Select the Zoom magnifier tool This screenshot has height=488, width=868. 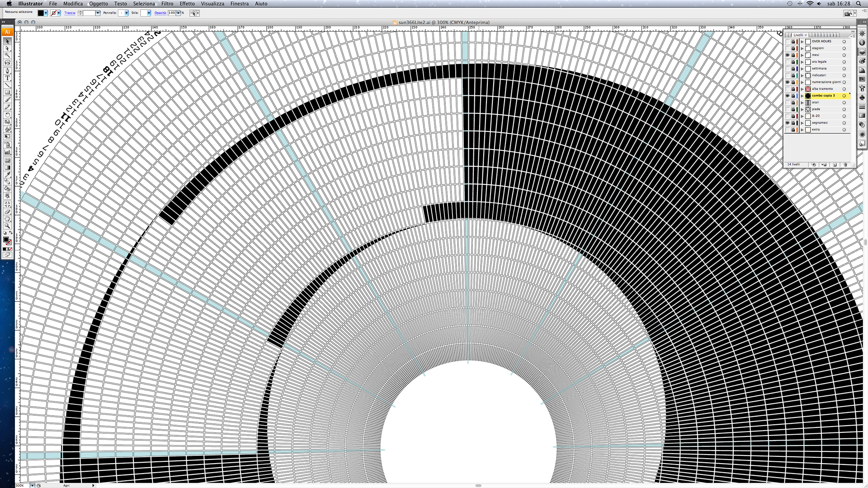coord(7,225)
